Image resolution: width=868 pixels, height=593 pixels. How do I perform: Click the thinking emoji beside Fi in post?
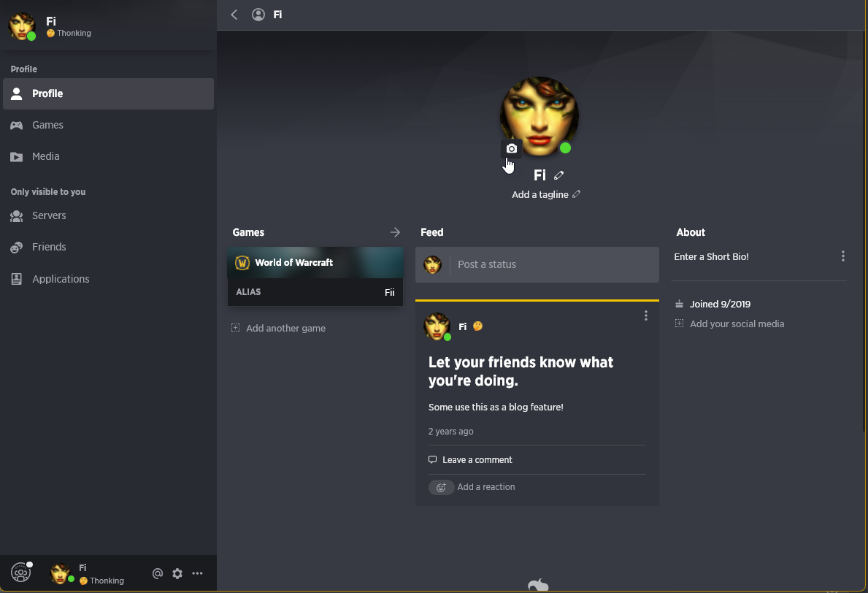(477, 326)
